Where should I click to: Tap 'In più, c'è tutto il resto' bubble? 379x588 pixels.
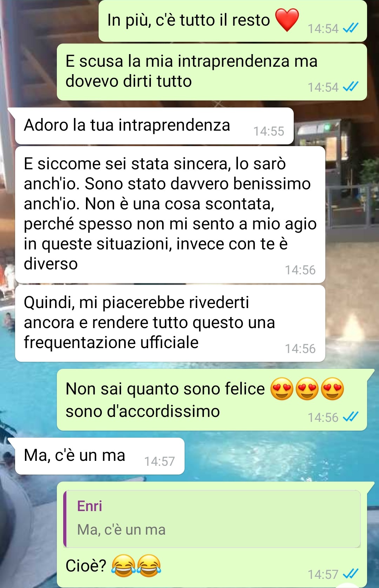(x=233, y=21)
